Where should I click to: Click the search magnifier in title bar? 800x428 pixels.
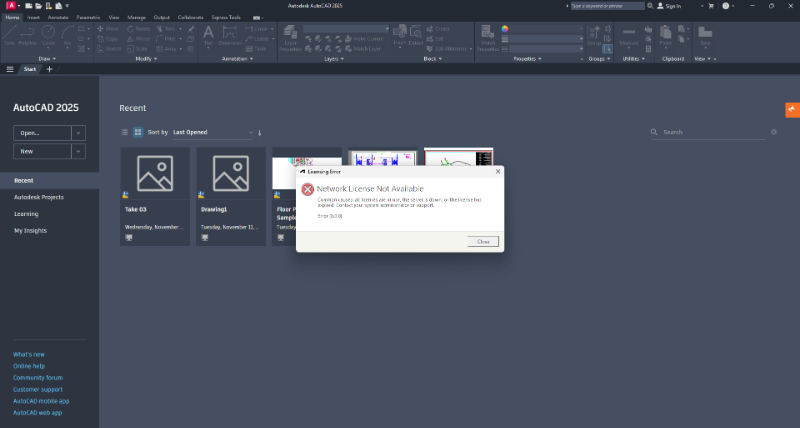pyautogui.click(x=650, y=6)
